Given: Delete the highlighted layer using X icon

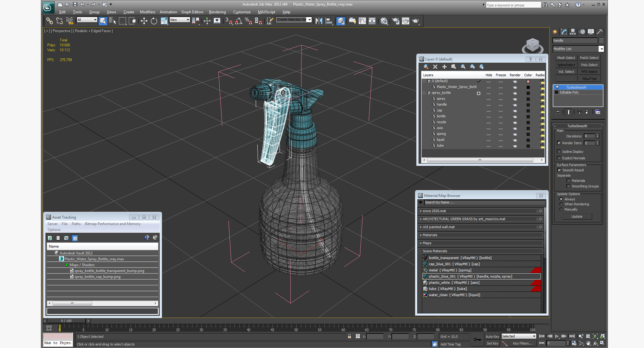Looking at the screenshot, I should [435, 67].
